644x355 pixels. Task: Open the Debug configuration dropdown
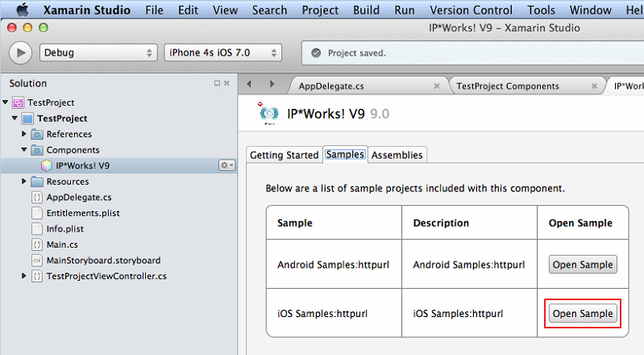(98, 52)
